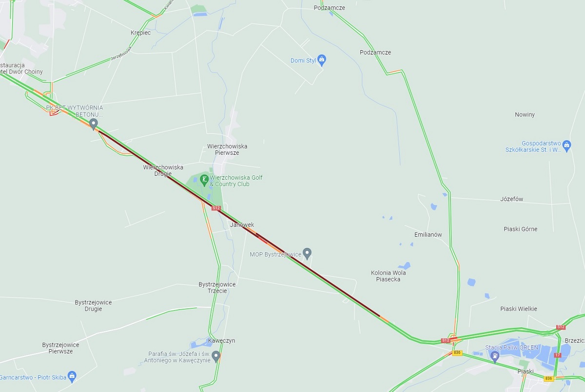Select the Janówek village label

click(242, 225)
